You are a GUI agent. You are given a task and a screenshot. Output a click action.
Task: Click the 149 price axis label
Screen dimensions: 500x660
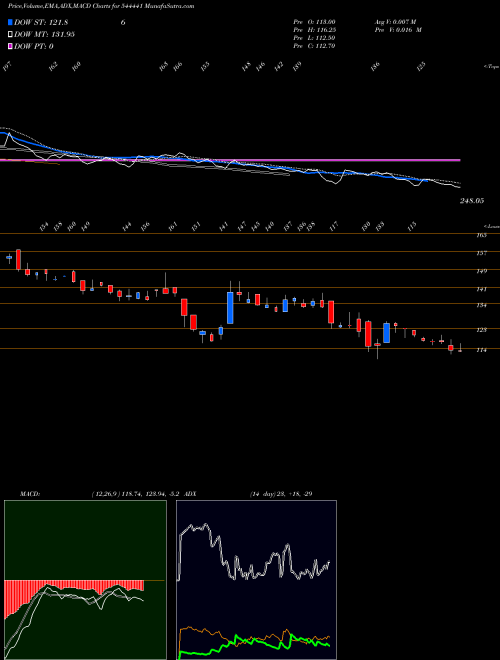tap(481, 271)
